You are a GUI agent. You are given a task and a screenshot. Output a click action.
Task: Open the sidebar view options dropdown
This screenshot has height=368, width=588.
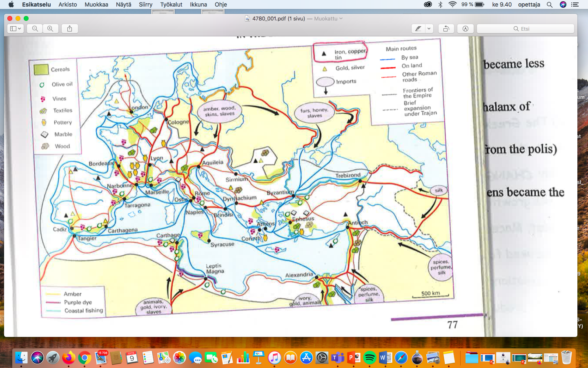click(x=16, y=29)
